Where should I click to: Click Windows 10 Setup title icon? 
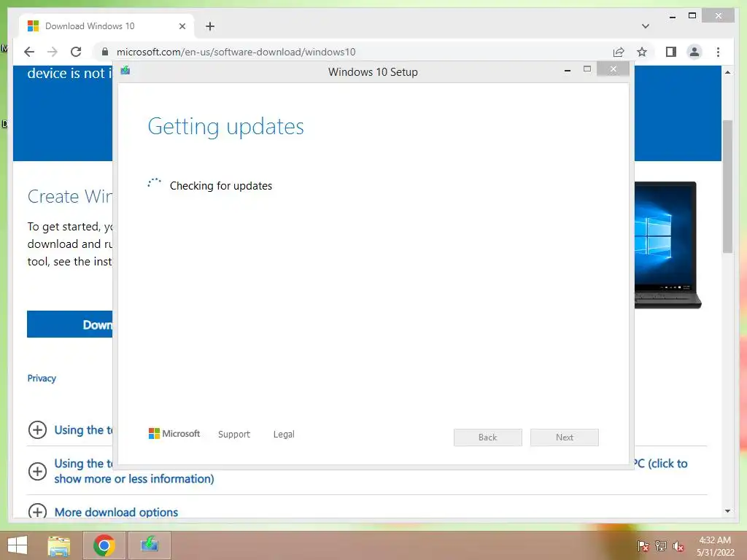pos(125,71)
